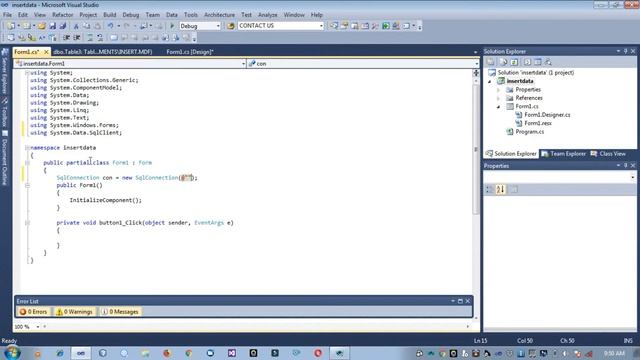Collapse the insertdata project node
The image size is (640, 360).
[490, 81]
